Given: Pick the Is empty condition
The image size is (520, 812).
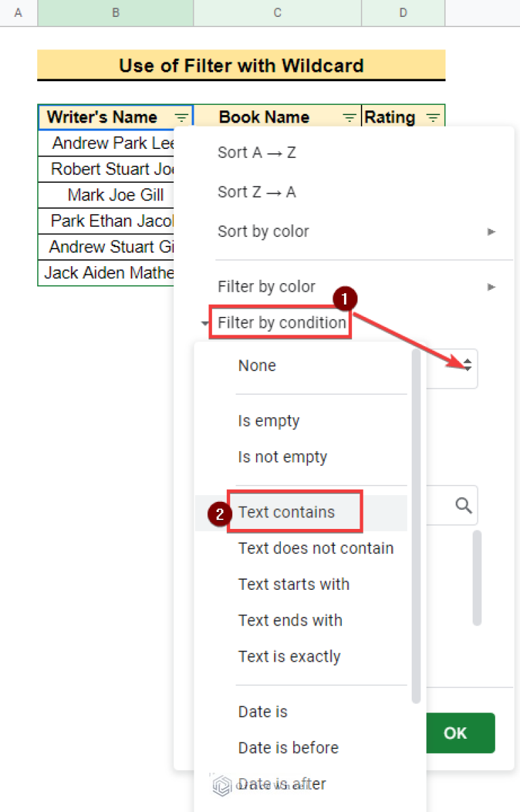Looking at the screenshot, I should (269, 421).
